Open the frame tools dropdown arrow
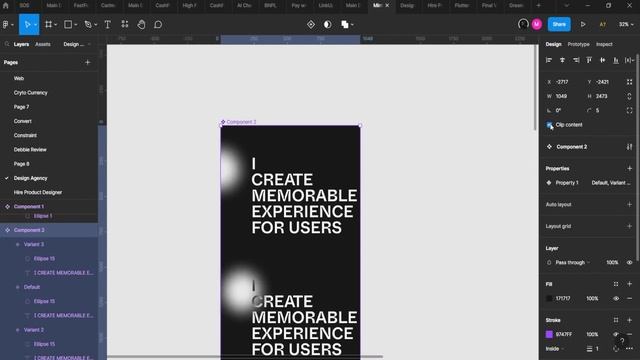640x360 pixels. (56, 25)
